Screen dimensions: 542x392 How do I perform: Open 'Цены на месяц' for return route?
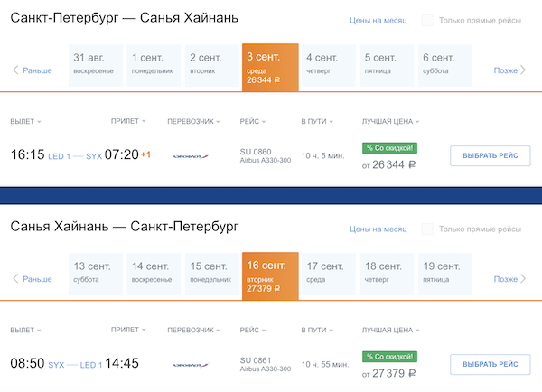click(x=379, y=229)
